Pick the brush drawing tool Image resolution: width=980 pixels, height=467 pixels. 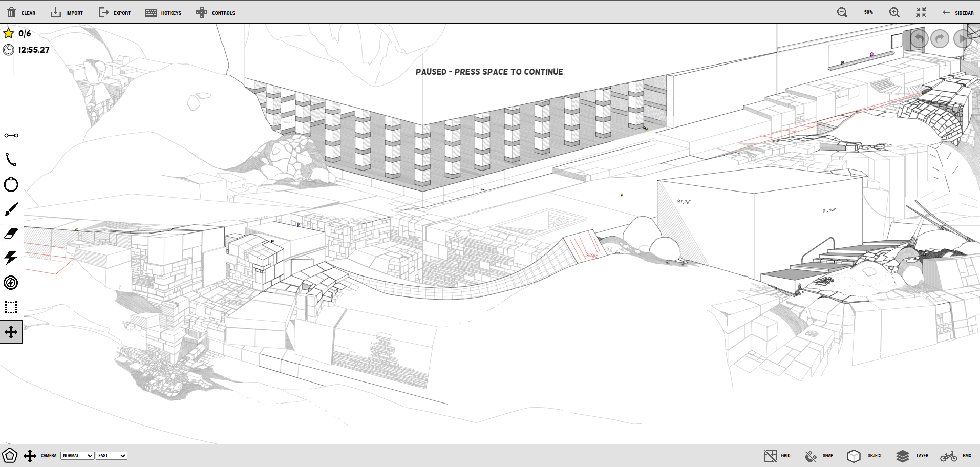point(11,209)
